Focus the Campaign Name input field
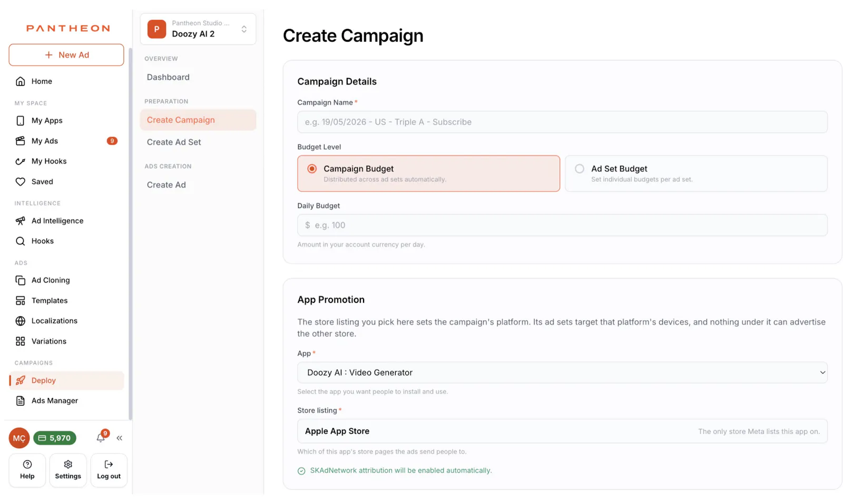The height and width of the screenshot is (504, 843). pyautogui.click(x=562, y=122)
